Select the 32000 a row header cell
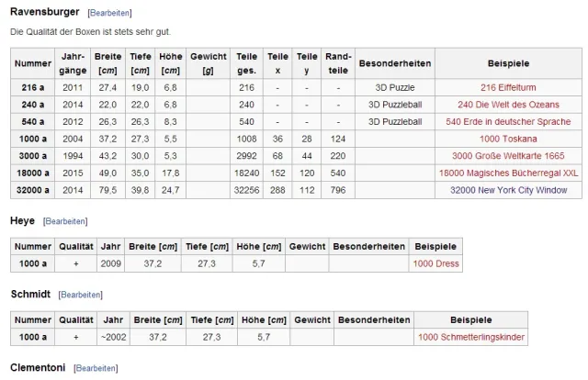The image size is (588, 380). [x=33, y=190]
